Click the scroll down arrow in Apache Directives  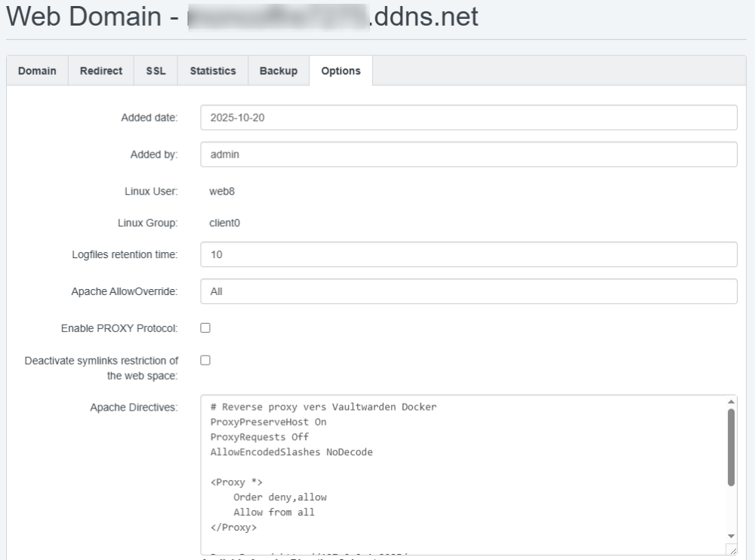pos(731,535)
